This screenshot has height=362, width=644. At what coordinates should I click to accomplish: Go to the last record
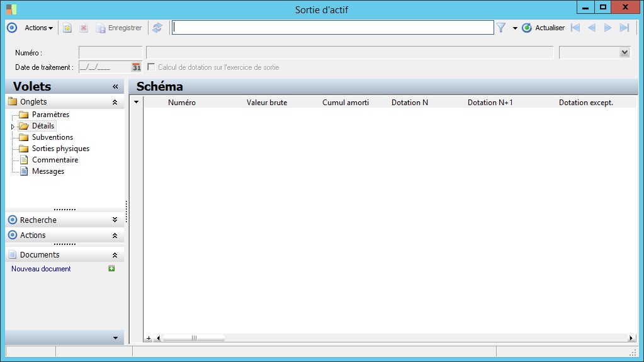pos(624,28)
